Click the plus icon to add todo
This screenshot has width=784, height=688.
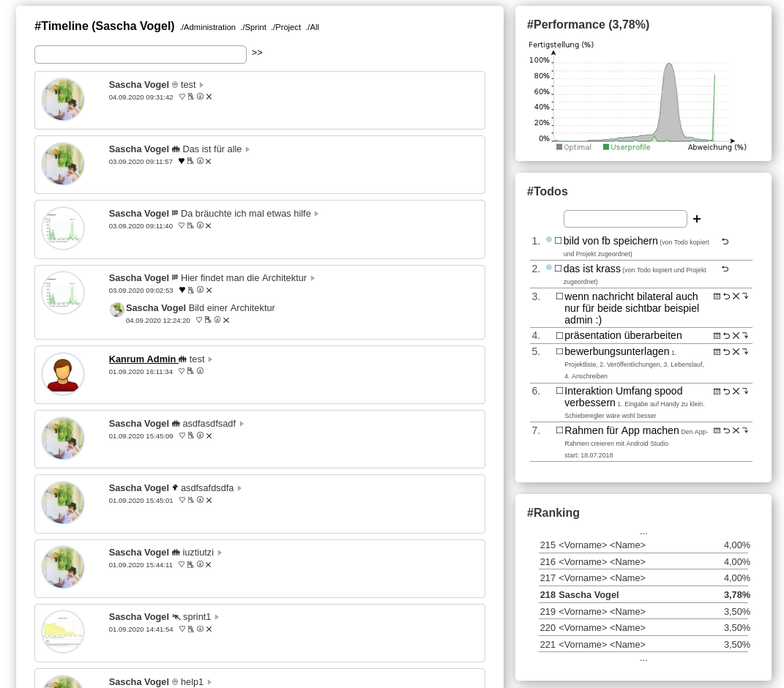(x=697, y=219)
